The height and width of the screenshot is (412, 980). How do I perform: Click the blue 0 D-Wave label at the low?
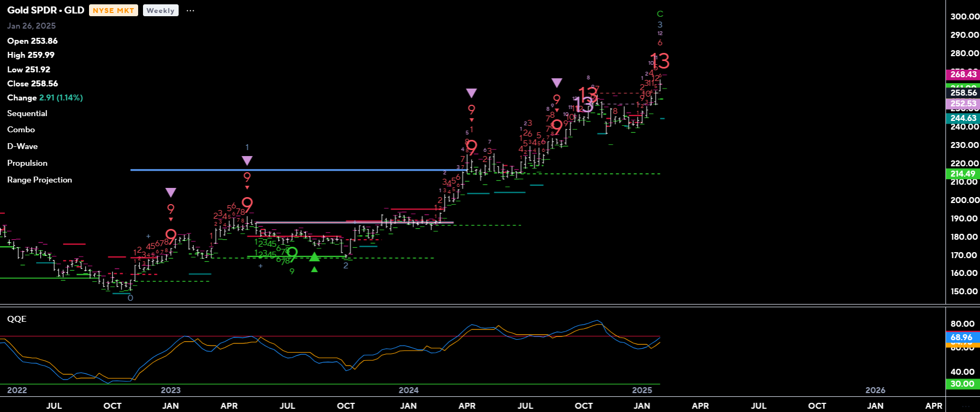point(130,298)
